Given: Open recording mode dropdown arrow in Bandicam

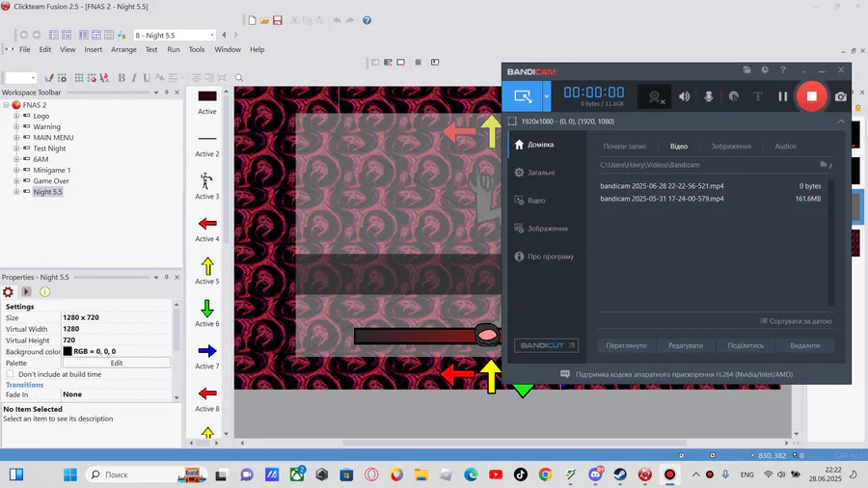Looking at the screenshot, I should coord(547,96).
